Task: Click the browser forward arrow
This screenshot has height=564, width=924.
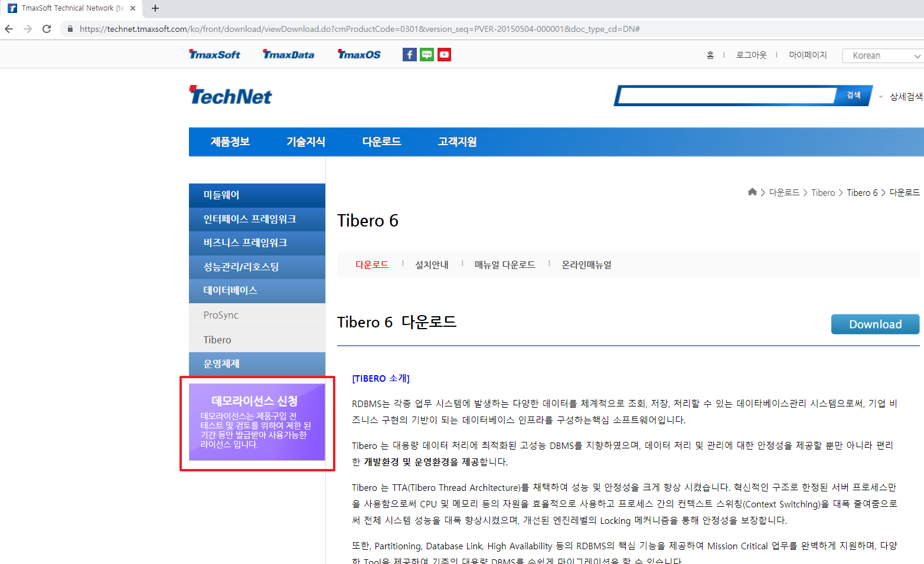Action: point(28,29)
